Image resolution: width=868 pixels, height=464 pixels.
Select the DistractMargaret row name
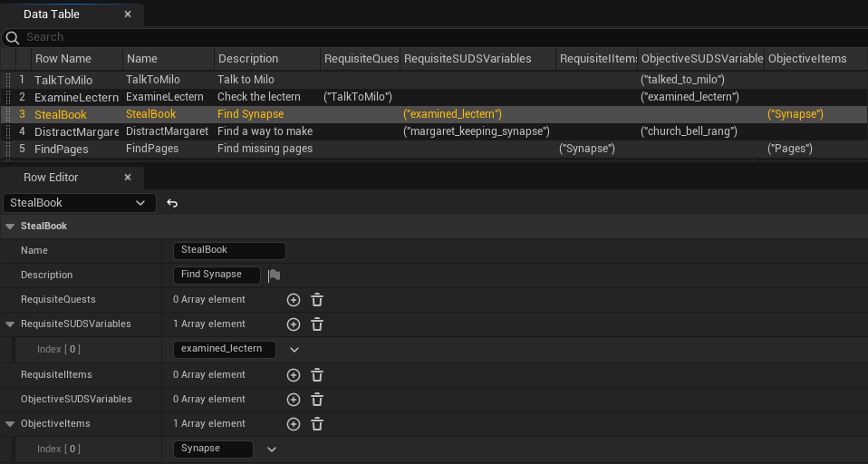pos(76,131)
